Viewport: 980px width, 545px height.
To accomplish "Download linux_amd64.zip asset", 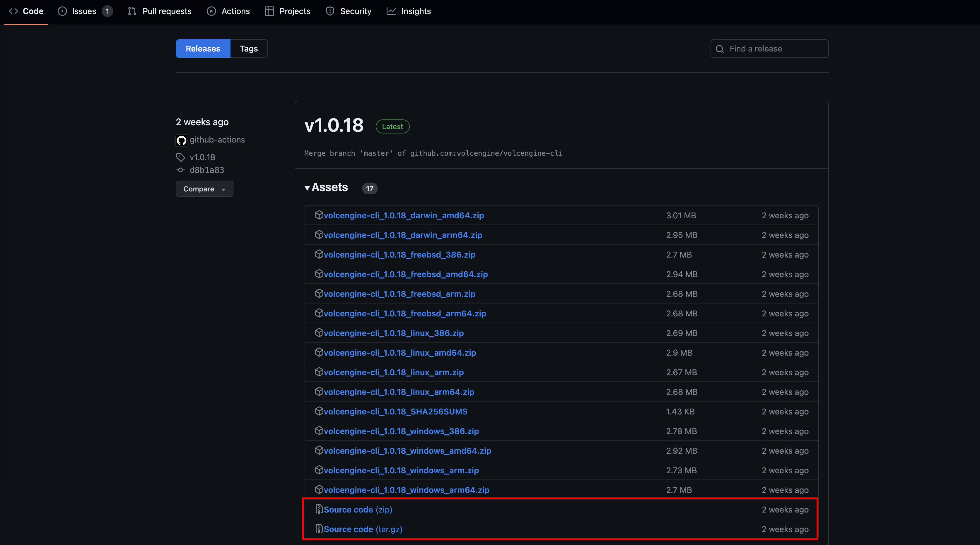I will tap(400, 353).
